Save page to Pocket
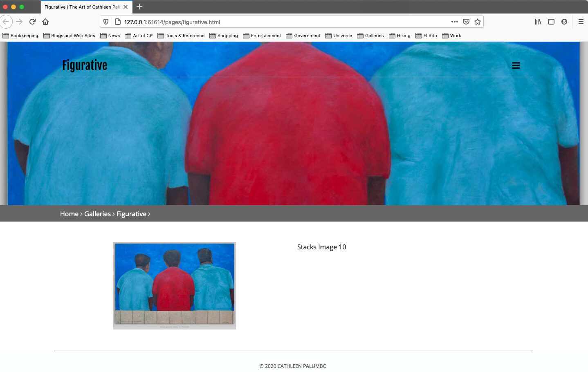The width and height of the screenshot is (588, 372). pyautogui.click(x=466, y=22)
